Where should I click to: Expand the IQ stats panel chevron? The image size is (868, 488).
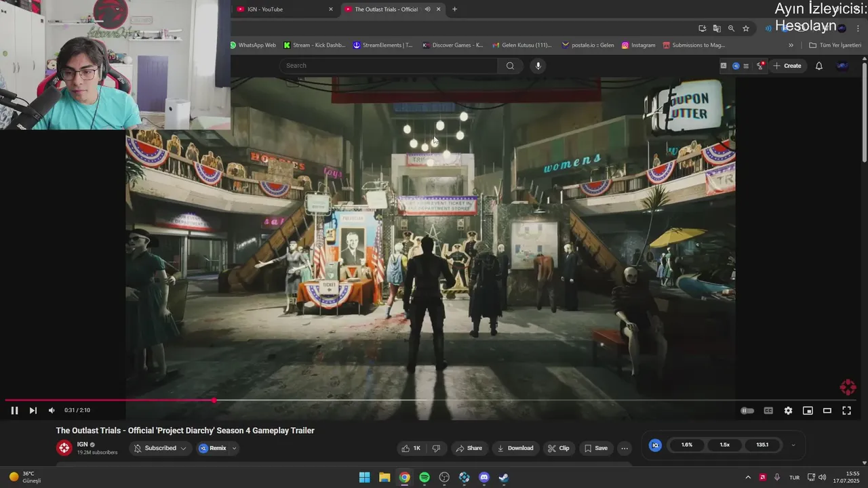[793, 445]
